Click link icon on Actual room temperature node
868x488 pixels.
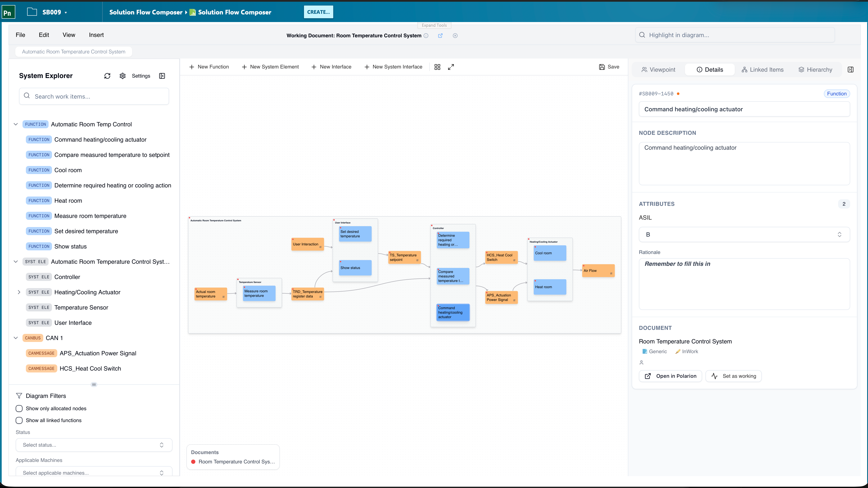click(x=223, y=297)
